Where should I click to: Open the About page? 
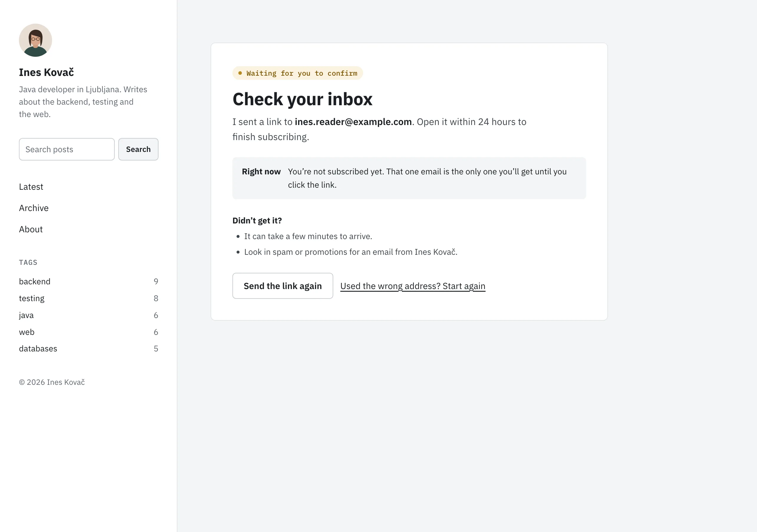(31, 229)
